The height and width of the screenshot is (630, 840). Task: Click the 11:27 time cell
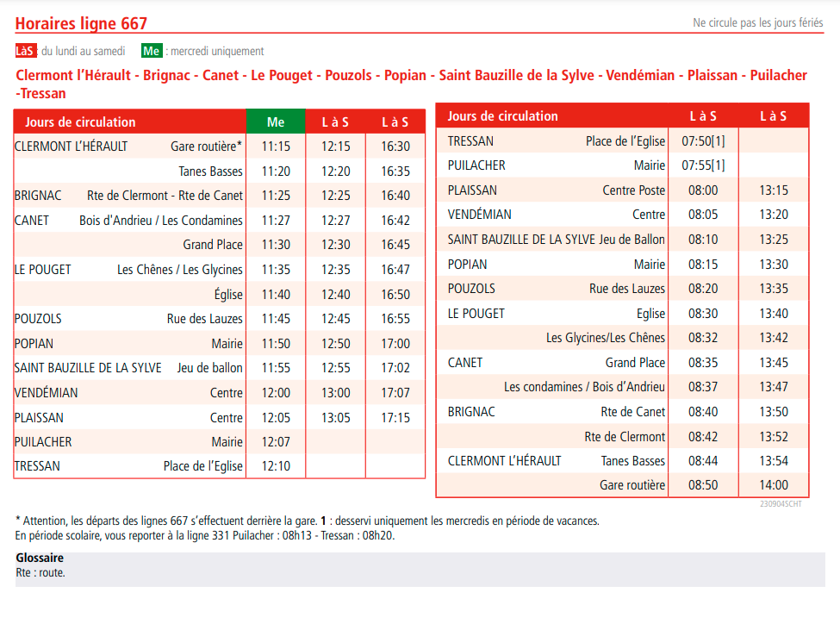pyautogui.click(x=276, y=220)
